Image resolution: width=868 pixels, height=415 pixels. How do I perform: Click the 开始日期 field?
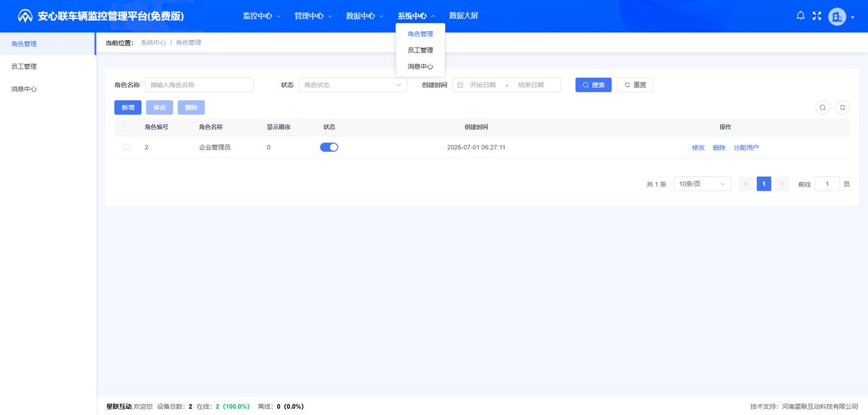(x=483, y=85)
